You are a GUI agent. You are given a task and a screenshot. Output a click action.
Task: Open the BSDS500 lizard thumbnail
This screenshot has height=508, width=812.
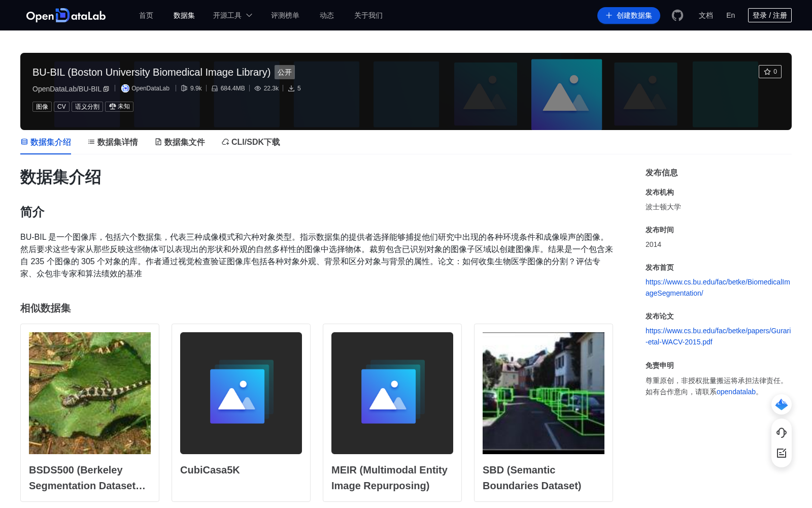(90, 393)
